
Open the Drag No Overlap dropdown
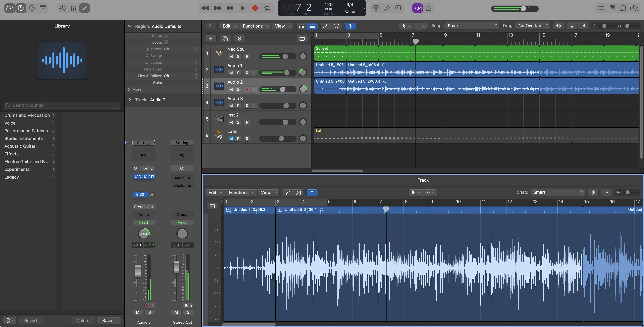click(x=533, y=26)
